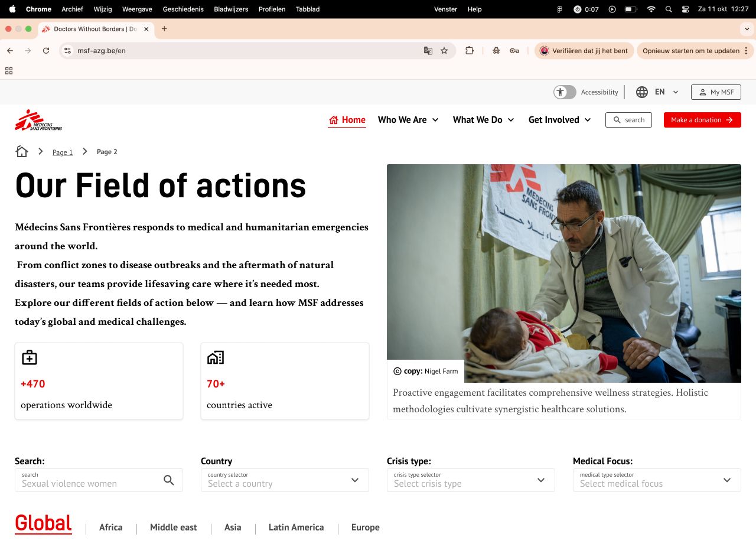Open the Select medical focus dropdown
This screenshot has height=544, width=756.
pyautogui.click(x=657, y=480)
